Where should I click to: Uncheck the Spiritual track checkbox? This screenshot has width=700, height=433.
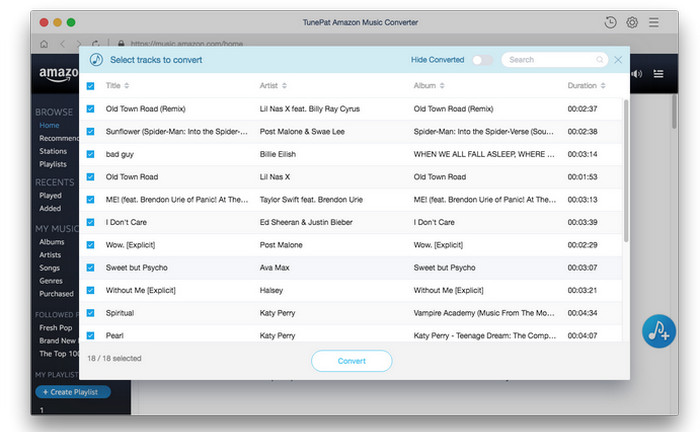pyautogui.click(x=91, y=313)
